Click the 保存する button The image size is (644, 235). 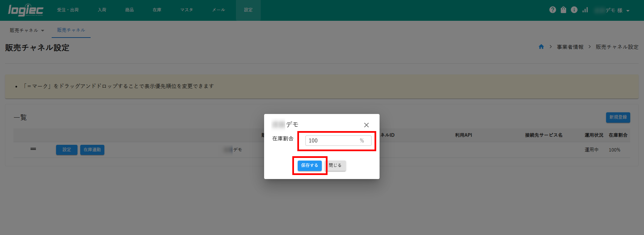point(309,166)
